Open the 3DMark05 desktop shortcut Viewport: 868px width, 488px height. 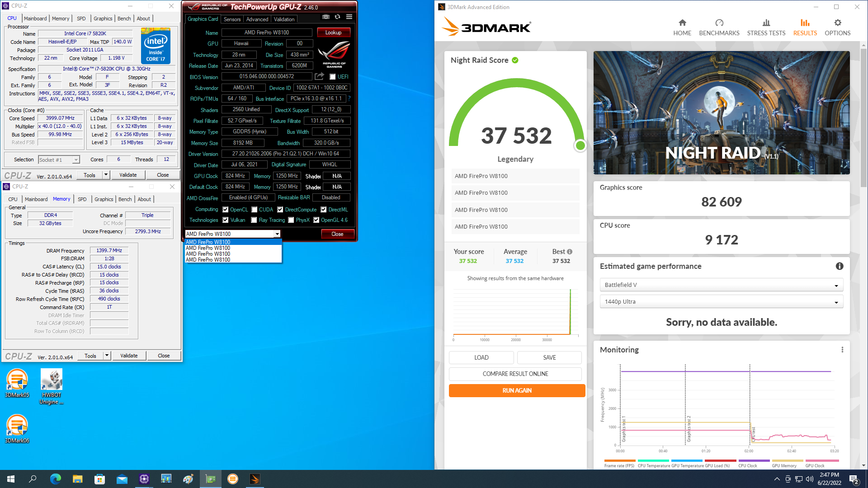pos(17,383)
